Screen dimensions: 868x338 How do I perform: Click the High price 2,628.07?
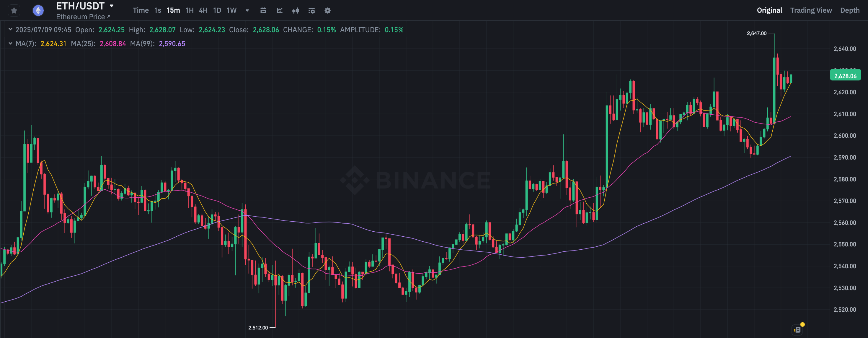coord(162,30)
